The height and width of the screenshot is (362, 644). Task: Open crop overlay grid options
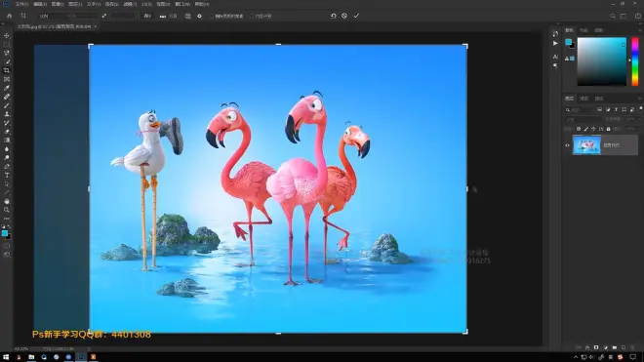tap(187, 16)
